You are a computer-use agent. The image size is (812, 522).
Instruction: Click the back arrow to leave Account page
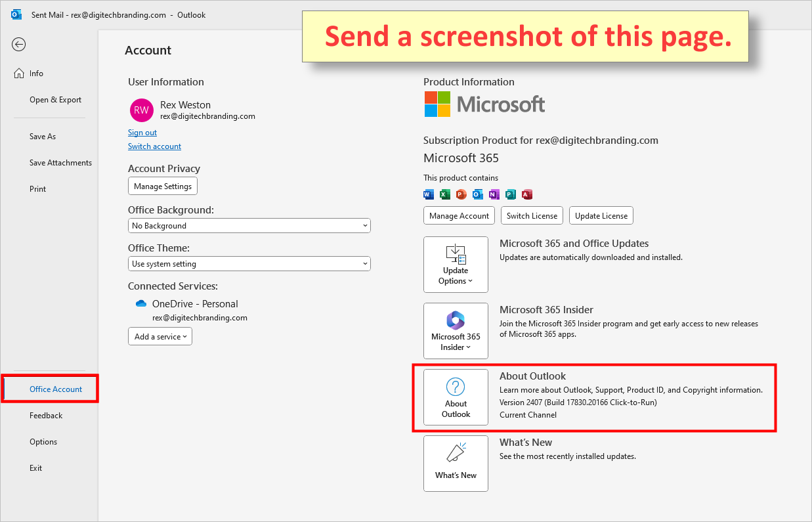tap(18, 44)
